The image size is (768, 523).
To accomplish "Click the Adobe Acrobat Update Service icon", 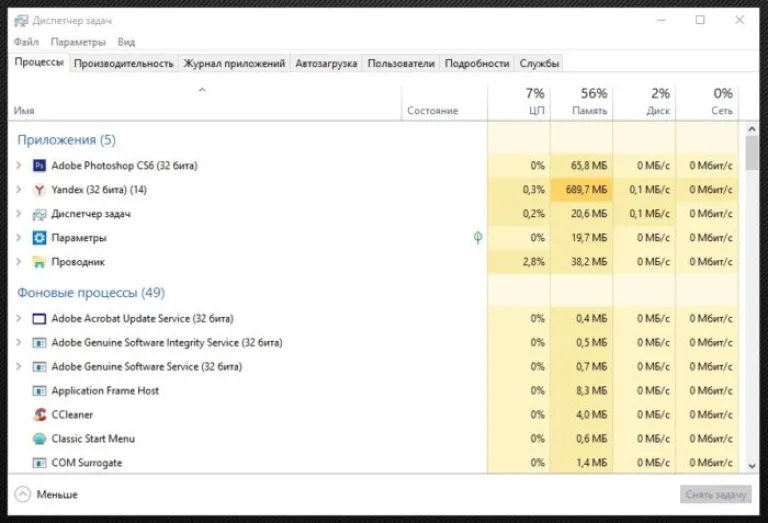I will click(39, 319).
